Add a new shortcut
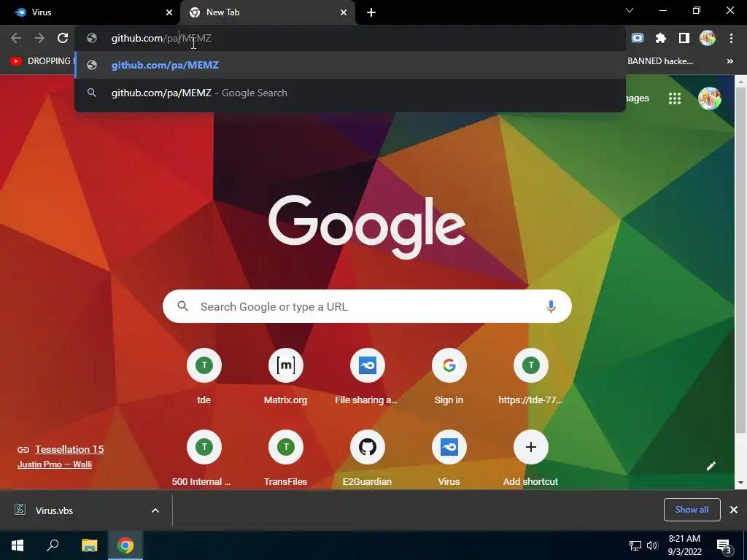Screen dimensions: 747x560 tap(530, 458)
